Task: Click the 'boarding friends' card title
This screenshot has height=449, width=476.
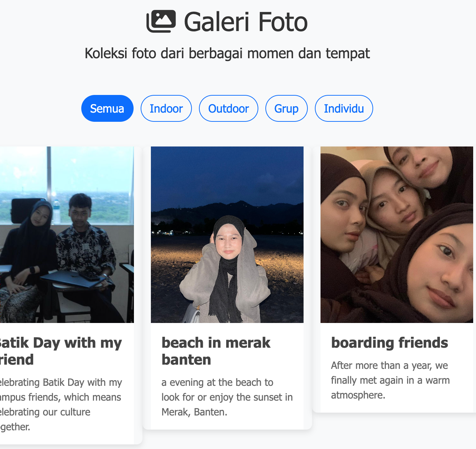Action: (389, 343)
